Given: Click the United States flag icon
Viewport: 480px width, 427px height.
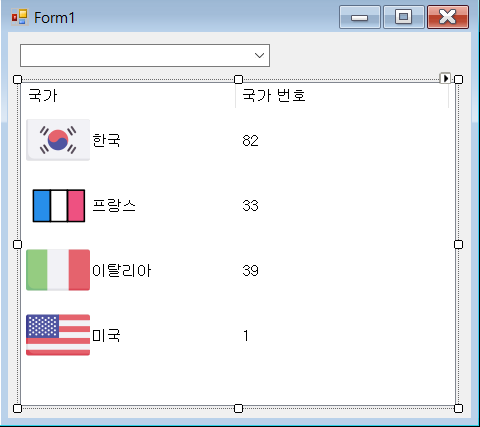Looking at the screenshot, I should point(58,335).
